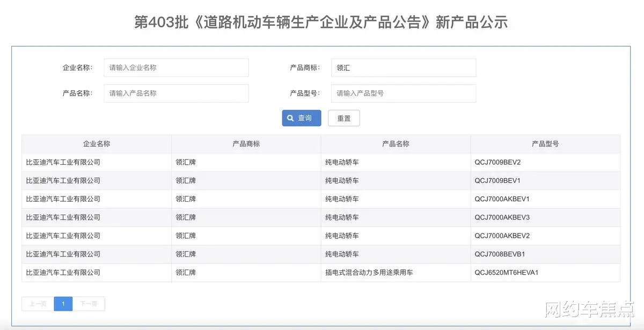
Task: Select model QCJ7000AKBEV2 cell
Action: 545,236
